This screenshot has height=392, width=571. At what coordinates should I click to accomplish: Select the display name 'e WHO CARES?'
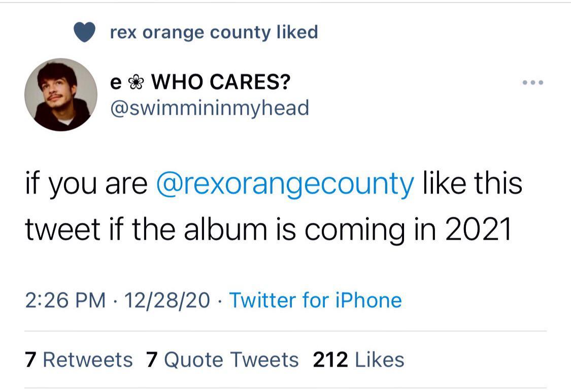(200, 81)
